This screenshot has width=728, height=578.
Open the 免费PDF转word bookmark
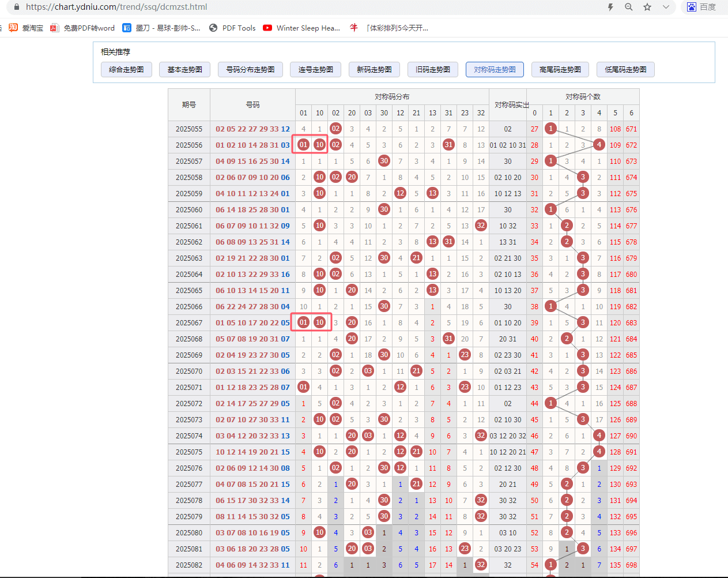(82, 28)
